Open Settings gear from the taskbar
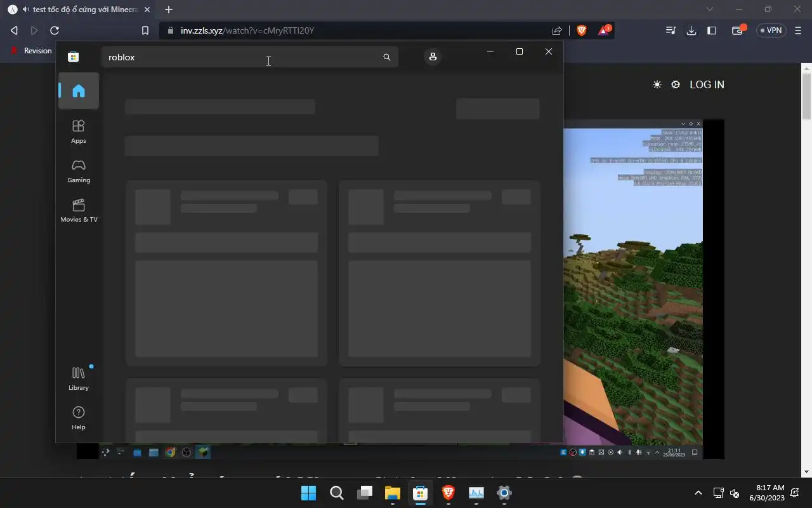This screenshot has height=508, width=812. click(x=504, y=493)
